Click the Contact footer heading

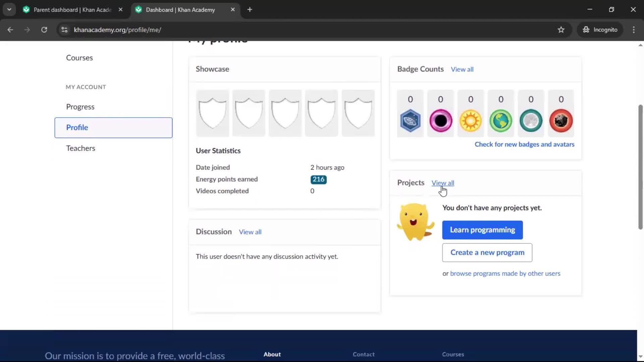[x=364, y=354]
